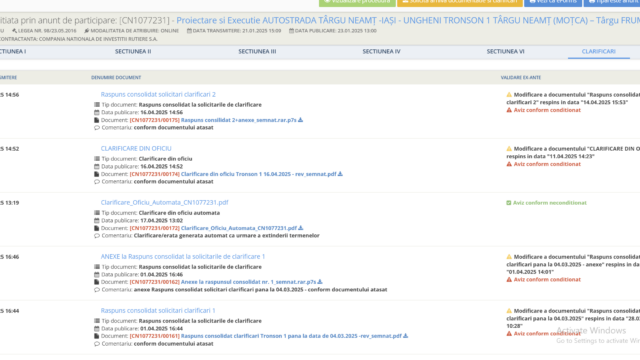This screenshot has height=360, width=640.
Task: Switch to SECTIUNEA II tab
Action: pos(133,51)
